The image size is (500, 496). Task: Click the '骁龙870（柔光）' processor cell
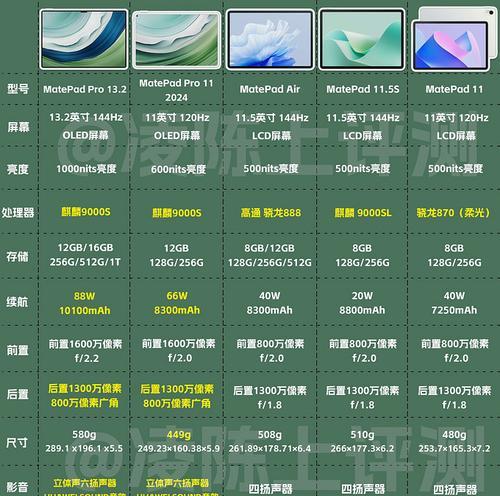pyautogui.click(x=453, y=213)
